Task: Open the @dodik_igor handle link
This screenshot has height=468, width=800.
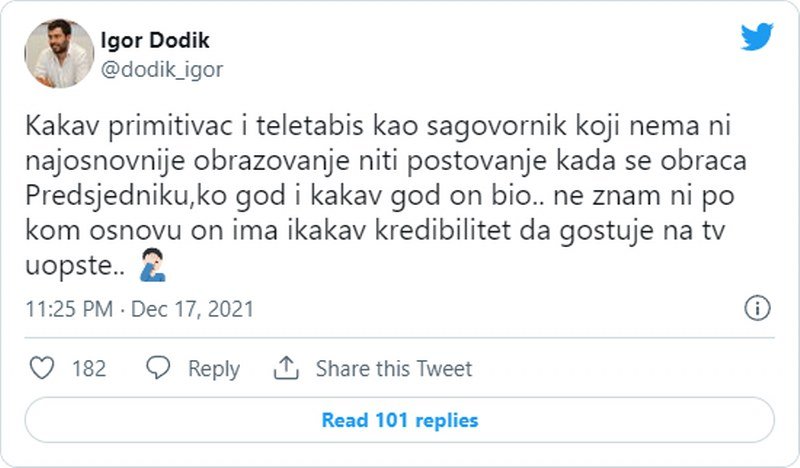Action: click(x=161, y=69)
